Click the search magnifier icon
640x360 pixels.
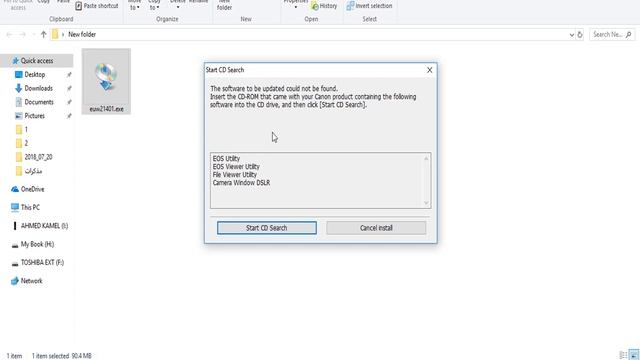(x=629, y=35)
